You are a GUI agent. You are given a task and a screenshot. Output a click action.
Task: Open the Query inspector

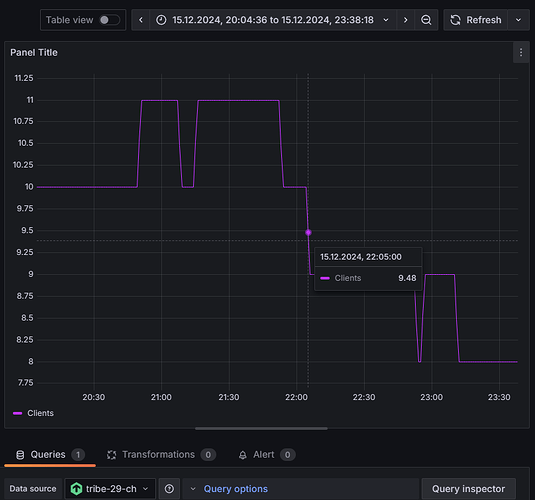pyautogui.click(x=468, y=489)
